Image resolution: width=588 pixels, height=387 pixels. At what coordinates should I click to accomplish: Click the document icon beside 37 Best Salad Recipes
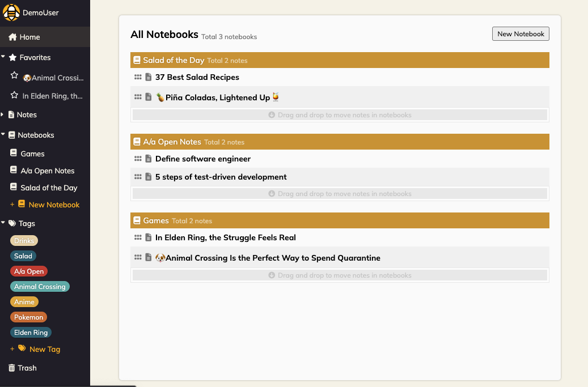(149, 76)
